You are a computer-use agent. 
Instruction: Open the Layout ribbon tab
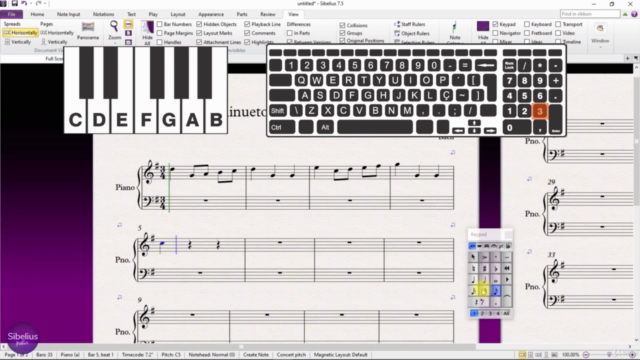(x=178, y=14)
